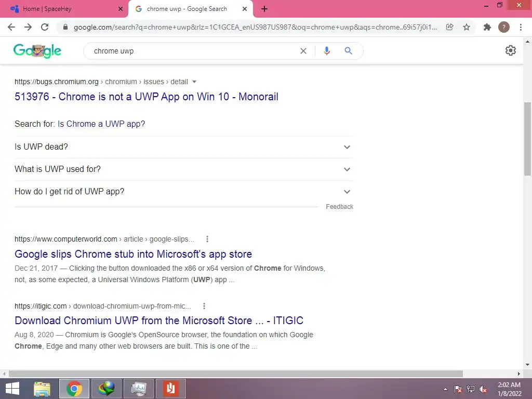Launch File Explorer from the taskbar
532x399 pixels.
coord(42,389)
